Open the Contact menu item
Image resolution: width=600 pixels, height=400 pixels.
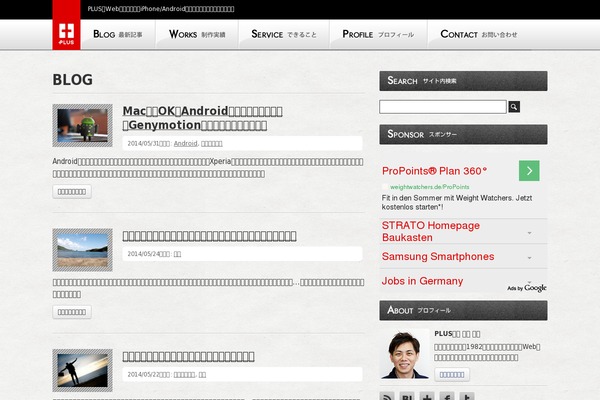(x=479, y=34)
